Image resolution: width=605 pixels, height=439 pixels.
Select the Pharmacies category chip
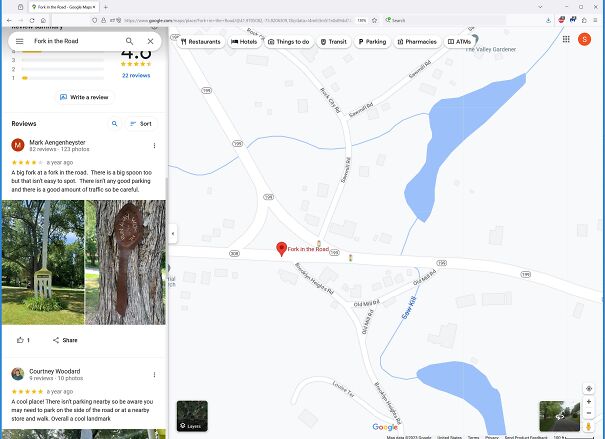pyautogui.click(x=416, y=42)
